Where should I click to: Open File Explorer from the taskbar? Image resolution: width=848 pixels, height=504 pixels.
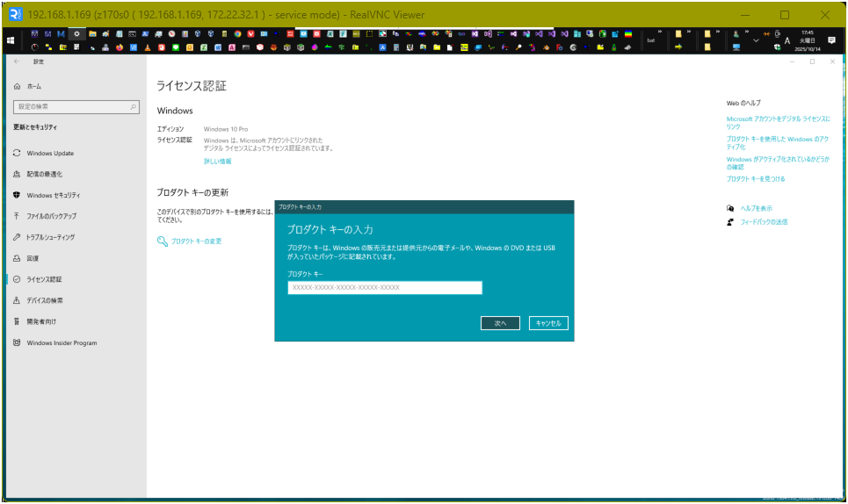coord(92,33)
